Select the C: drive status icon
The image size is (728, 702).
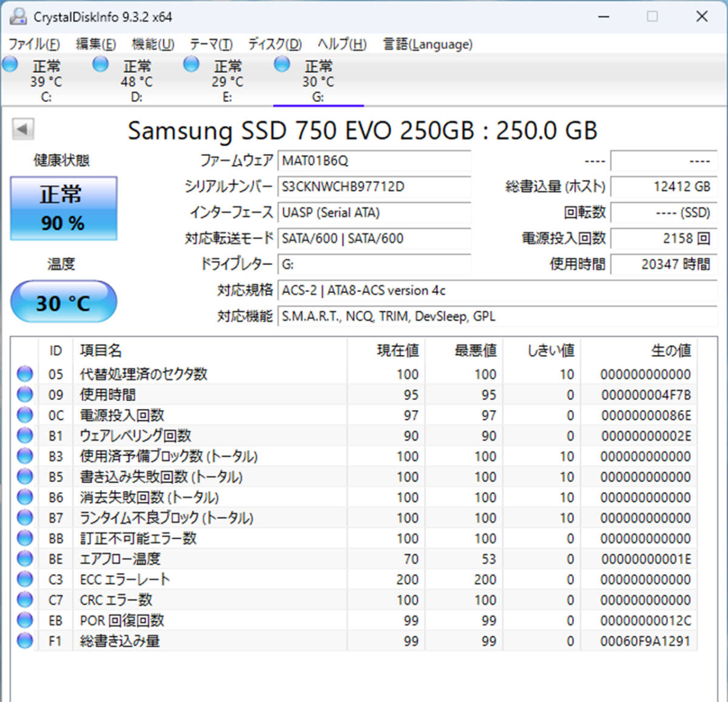[10, 64]
